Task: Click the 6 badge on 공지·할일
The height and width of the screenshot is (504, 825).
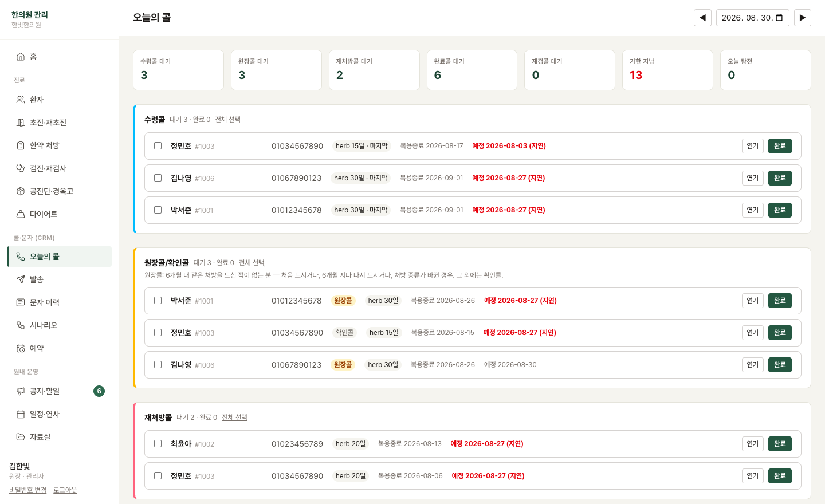Action: click(x=99, y=391)
